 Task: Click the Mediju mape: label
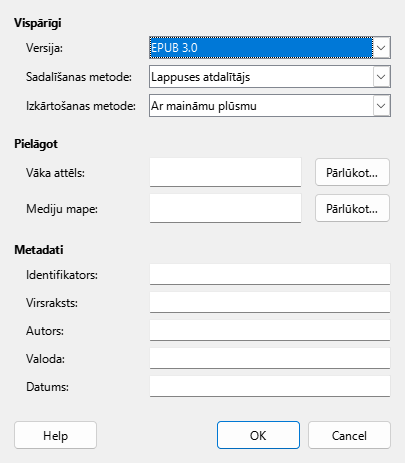62,209
